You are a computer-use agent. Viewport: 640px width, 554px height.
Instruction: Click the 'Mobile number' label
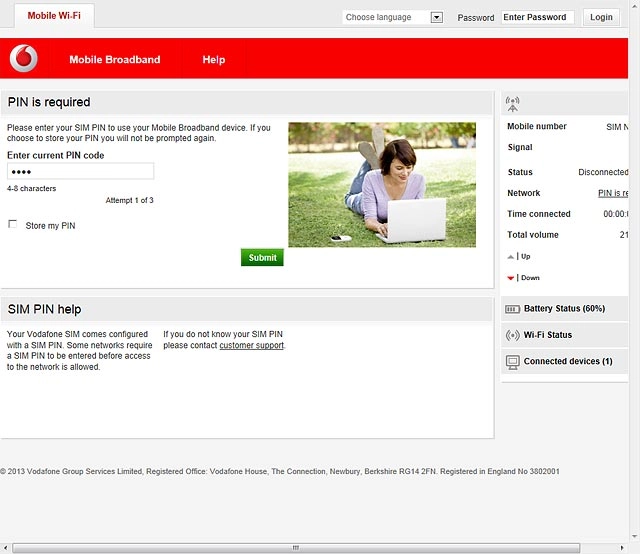tap(537, 127)
